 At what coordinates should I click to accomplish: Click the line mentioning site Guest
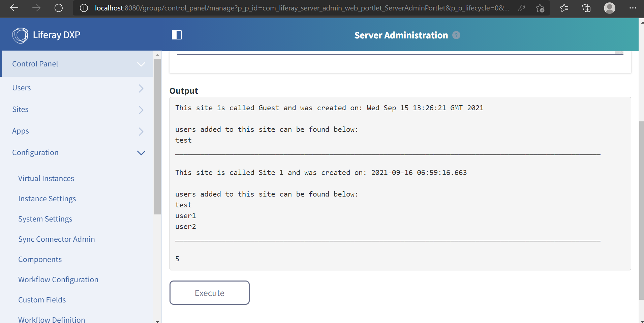(329, 108)
